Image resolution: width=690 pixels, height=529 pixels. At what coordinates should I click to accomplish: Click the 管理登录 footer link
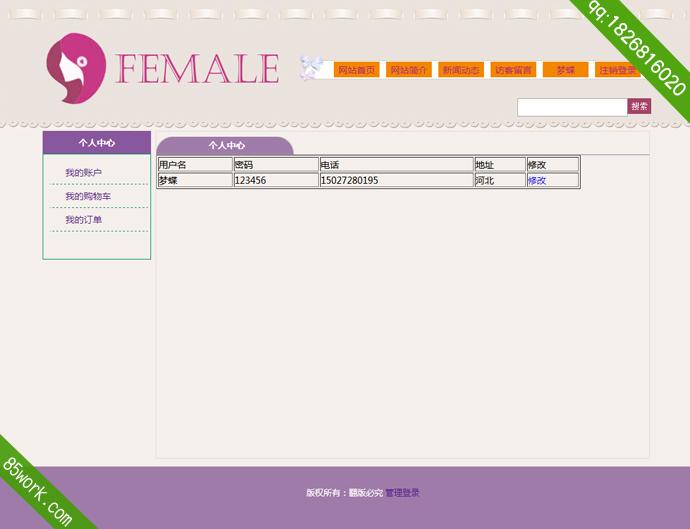(403, 493)
